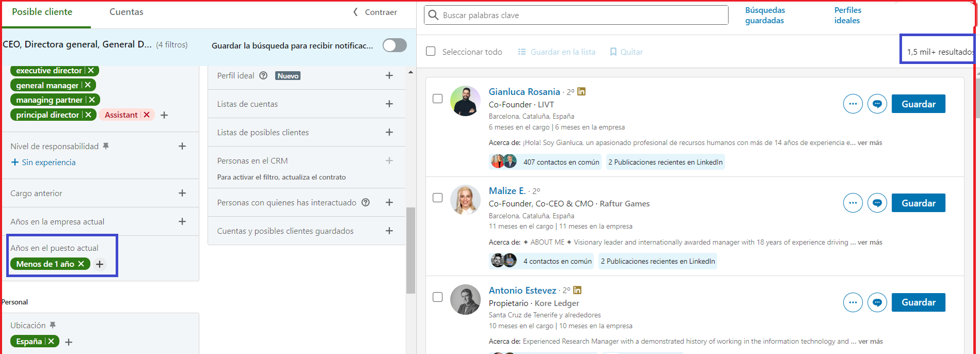The width and height of the screenshot is (980, 354).
Task: Save Gianluca Rosania with Guardar button
Action: (x=919, y=104)
